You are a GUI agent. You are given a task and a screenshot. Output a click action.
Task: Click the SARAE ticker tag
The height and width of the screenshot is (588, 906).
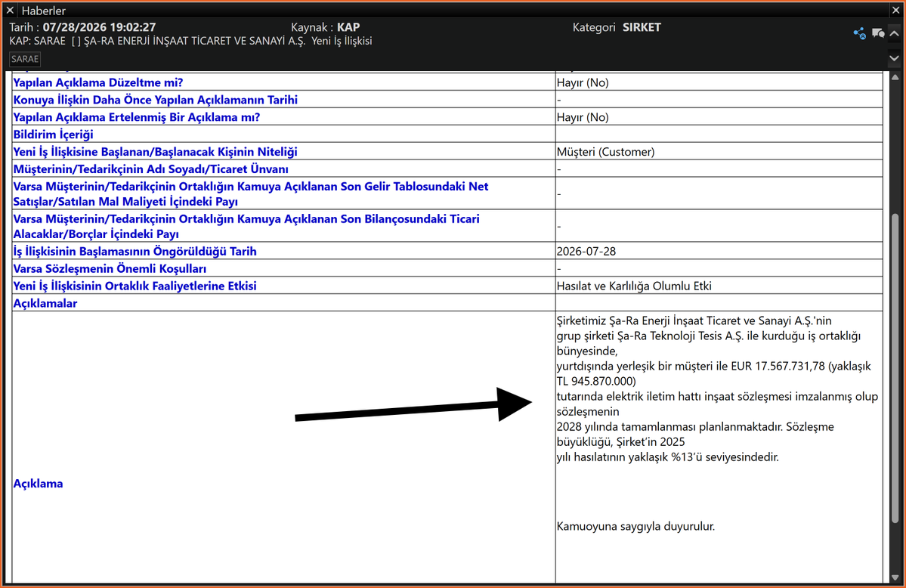pyautogui.click(x=25, y=59)
